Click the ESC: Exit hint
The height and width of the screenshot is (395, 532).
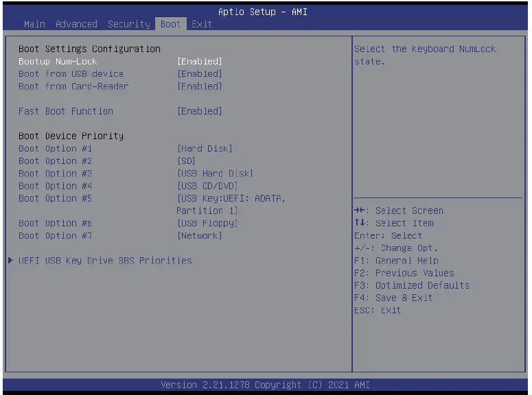[378, 311]
